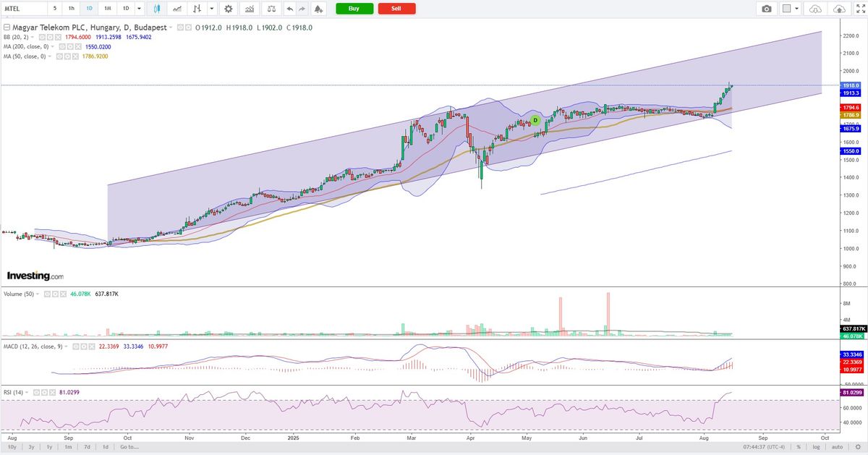This screenshot has width=868, height=455.
Task: Undo the last chart action
Action: (290, 9)
